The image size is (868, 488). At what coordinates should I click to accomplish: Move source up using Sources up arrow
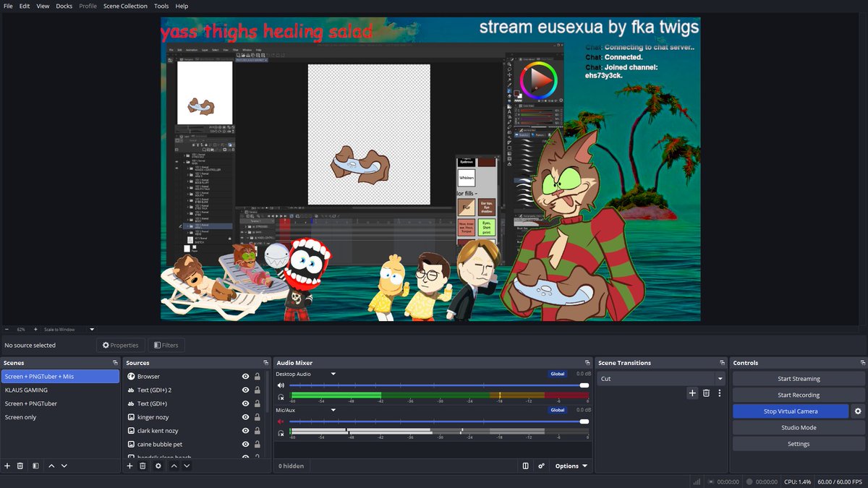tap(174, 466)
